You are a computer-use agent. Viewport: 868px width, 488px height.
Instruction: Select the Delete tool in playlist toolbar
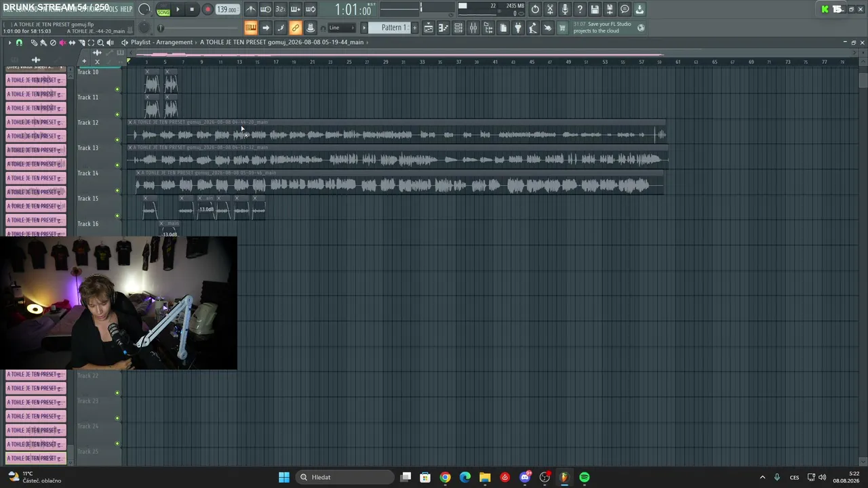[x=53, y=43]
